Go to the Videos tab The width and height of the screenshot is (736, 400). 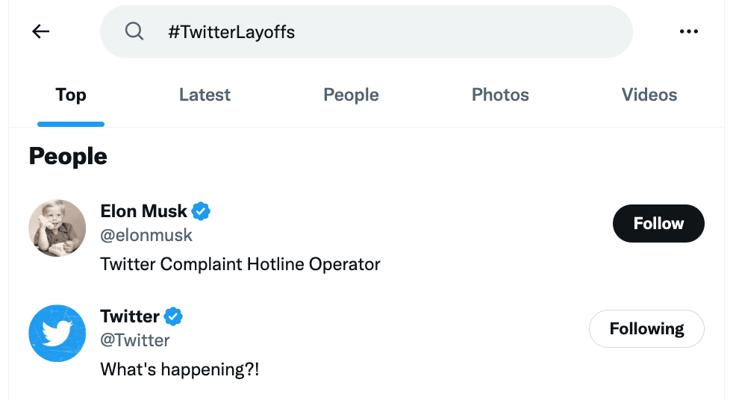pos(649,95)
